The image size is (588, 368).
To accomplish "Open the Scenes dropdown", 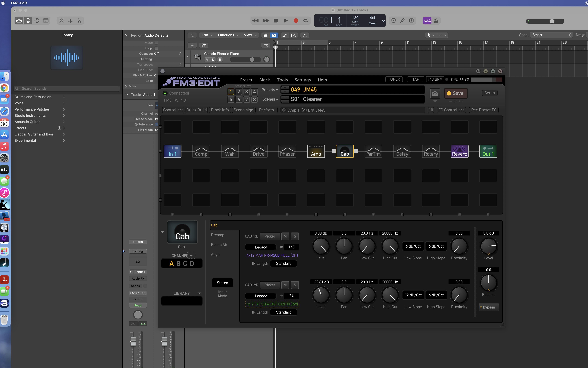I will click(x=270, y=99).
